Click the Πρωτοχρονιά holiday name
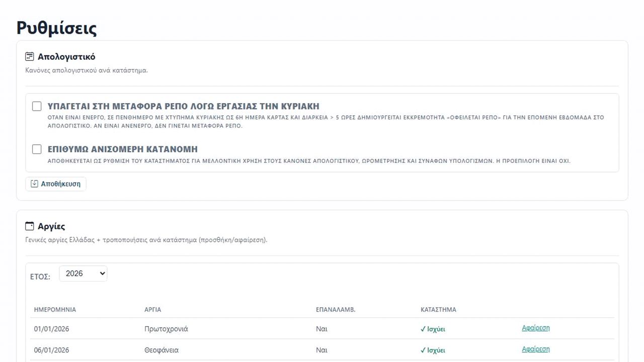This screenshot has height=362, width=644. click(166, 329)
